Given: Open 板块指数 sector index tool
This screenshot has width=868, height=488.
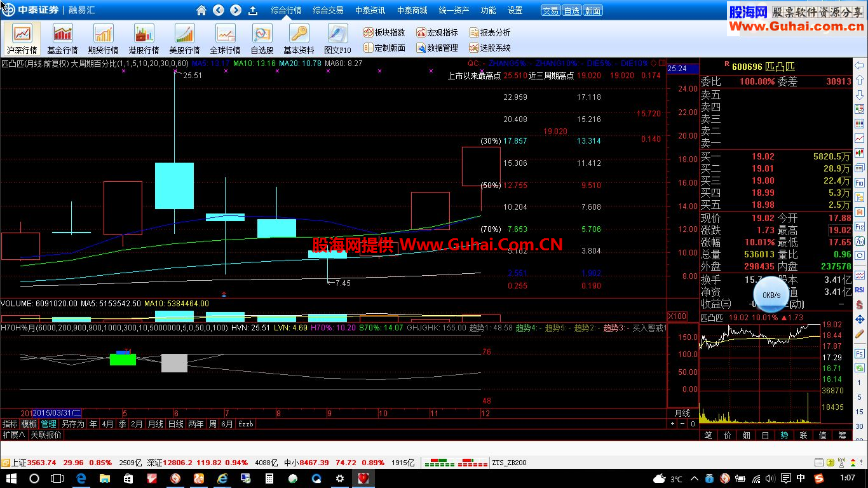Looking at the screenshot, I should click(384, 32).
